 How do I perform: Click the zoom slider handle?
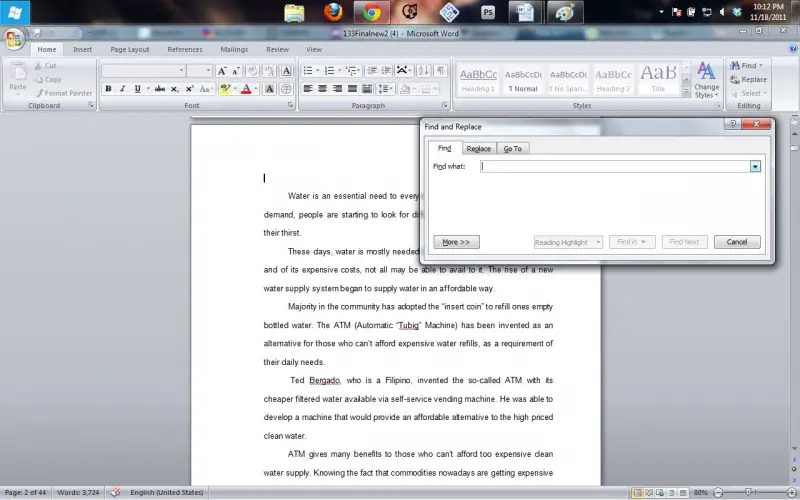[748, 492]
